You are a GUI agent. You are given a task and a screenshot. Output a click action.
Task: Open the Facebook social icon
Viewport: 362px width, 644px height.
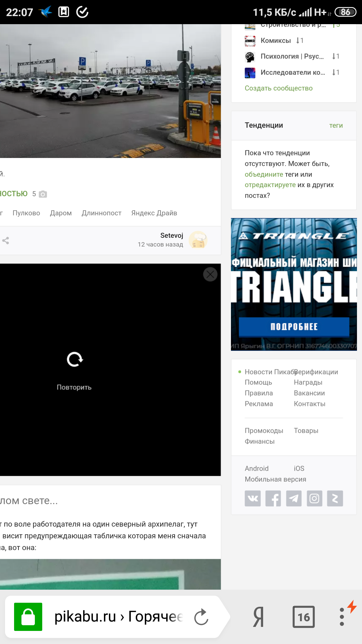tap(273, 498)
